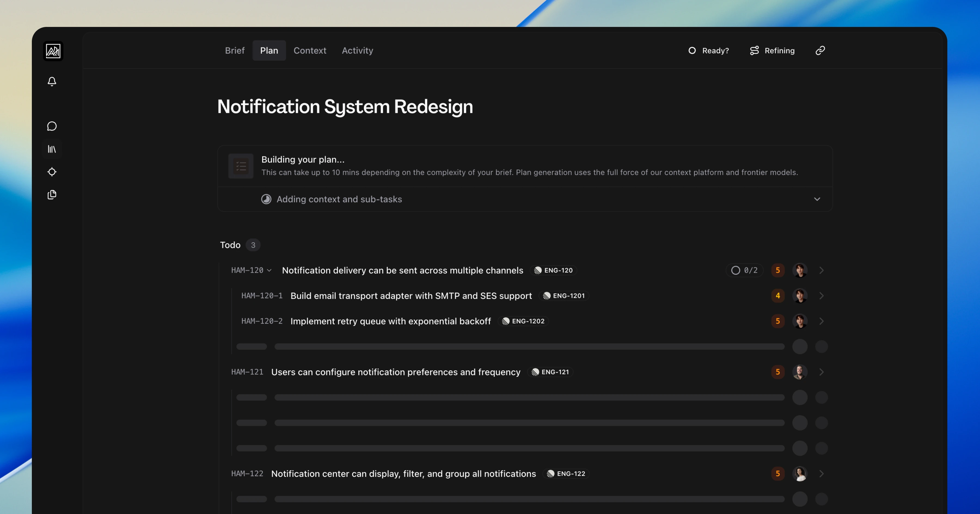Open the chat bubble icon in sidebar

click(x=52, y=126)
